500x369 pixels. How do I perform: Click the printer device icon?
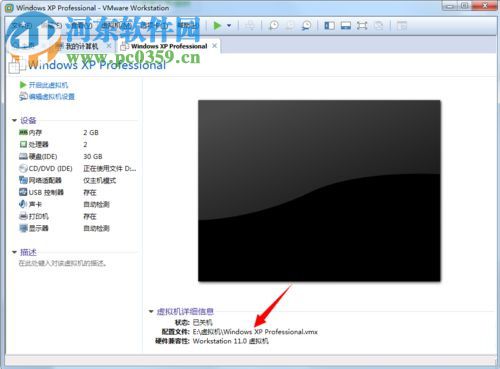(23, 216)
